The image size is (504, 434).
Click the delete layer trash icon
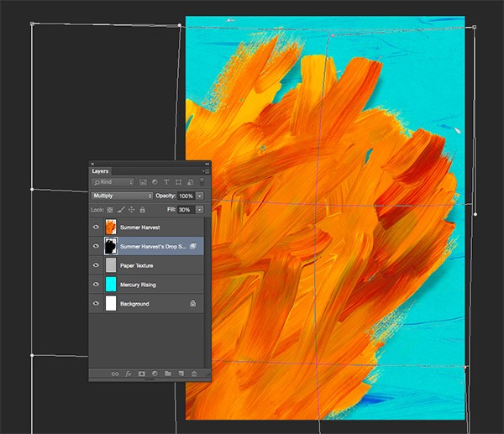194,373
